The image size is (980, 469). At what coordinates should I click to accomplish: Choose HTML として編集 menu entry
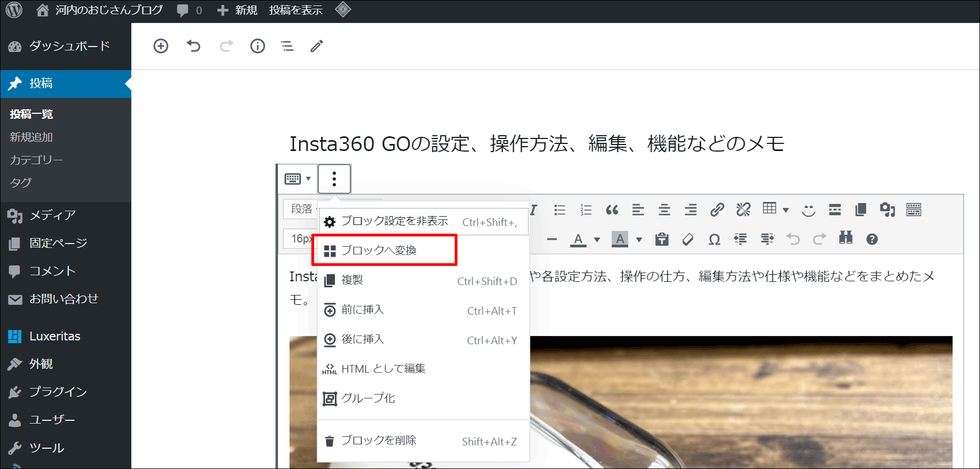pos(424,369)
